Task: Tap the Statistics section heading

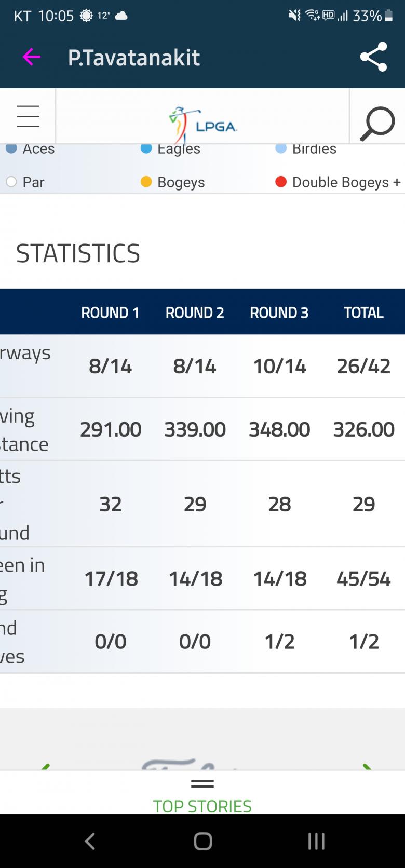Action: coord(78,253)
